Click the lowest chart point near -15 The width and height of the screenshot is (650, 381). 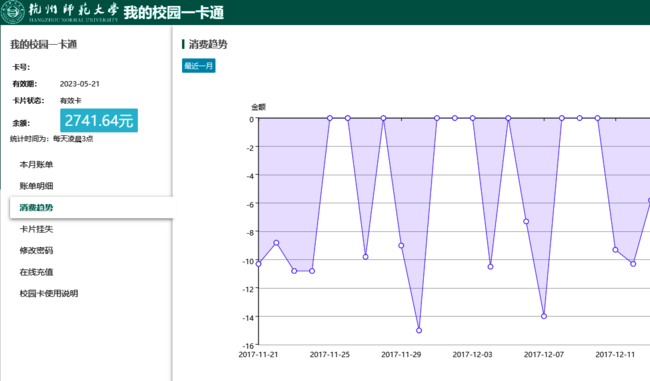click(419, 330)
